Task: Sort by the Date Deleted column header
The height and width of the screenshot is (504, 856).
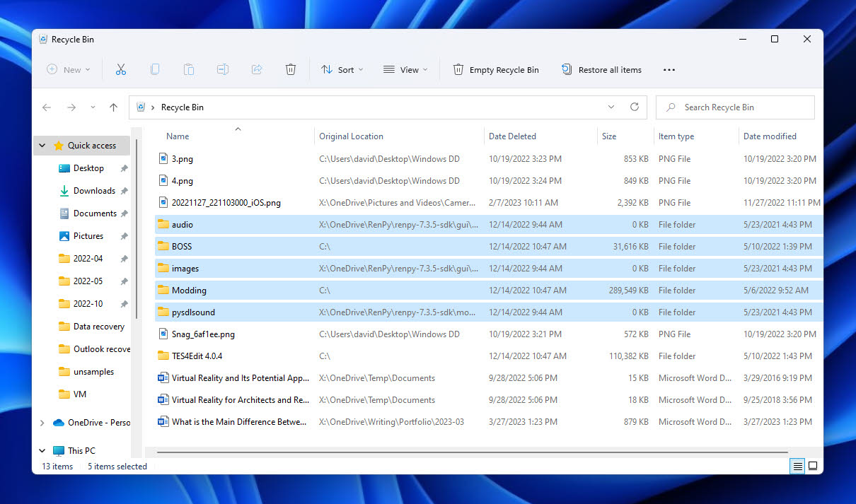Action: click(512, 136)
